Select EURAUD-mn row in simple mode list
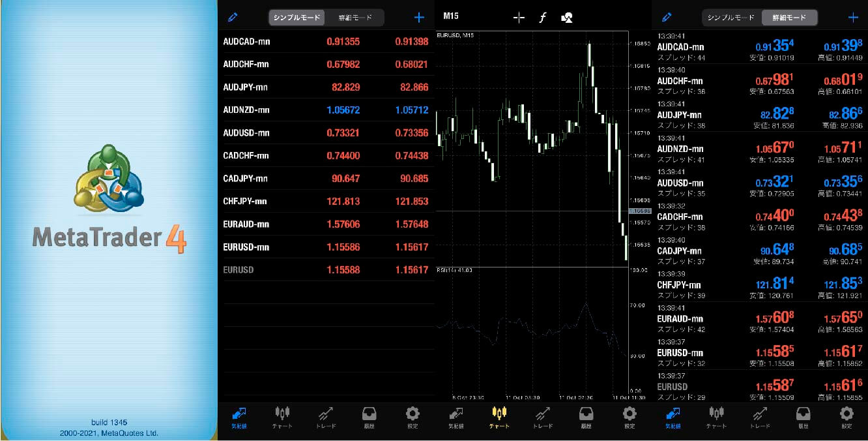Screen dimensions: 868x441 click(x=326, y=224)
